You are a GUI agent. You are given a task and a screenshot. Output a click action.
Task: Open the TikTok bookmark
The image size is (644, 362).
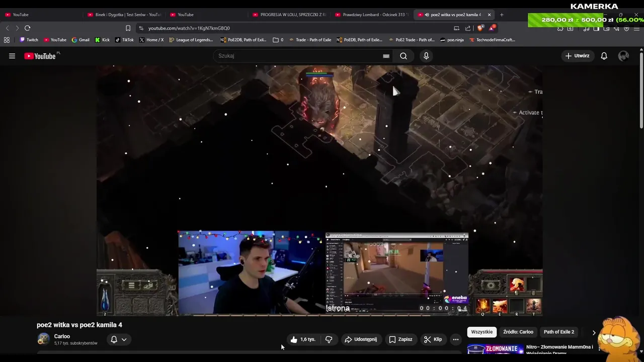tap(124, 40)
